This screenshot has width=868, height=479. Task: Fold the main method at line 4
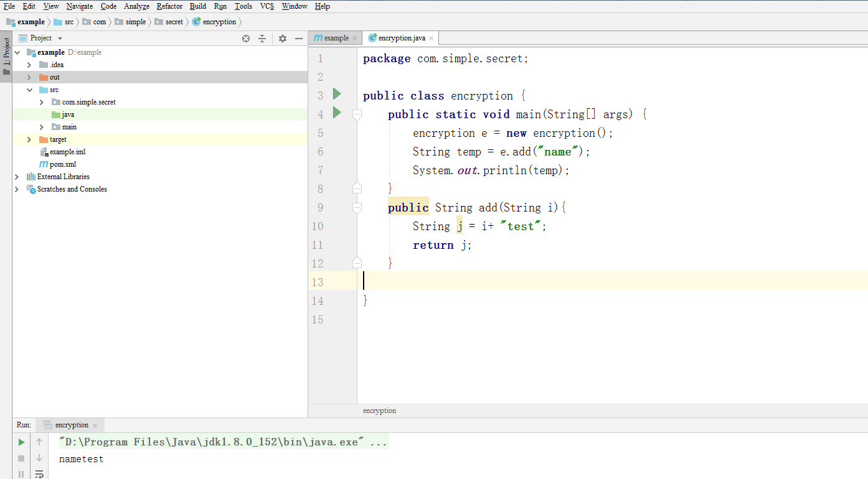(x=357, y=114)
